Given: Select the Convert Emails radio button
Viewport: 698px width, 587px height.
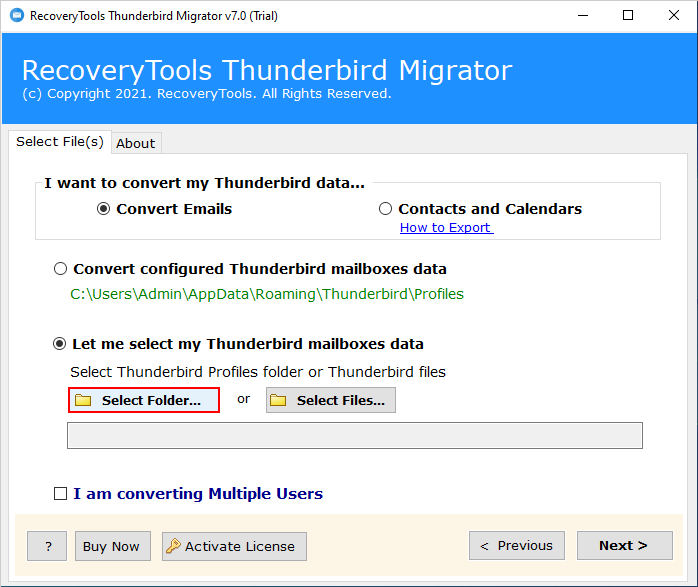Looking at the screenshot, I should (x=103, y=209).
